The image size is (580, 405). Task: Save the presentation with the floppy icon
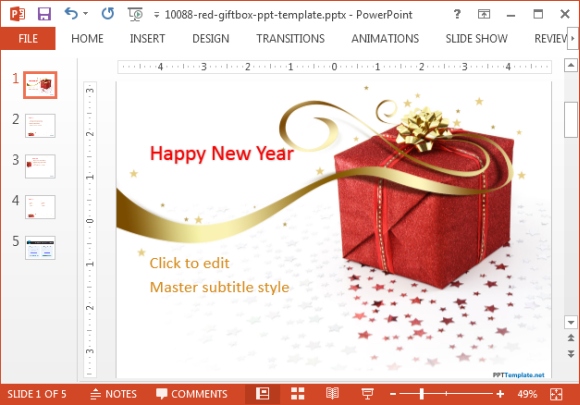coord(44,14)
